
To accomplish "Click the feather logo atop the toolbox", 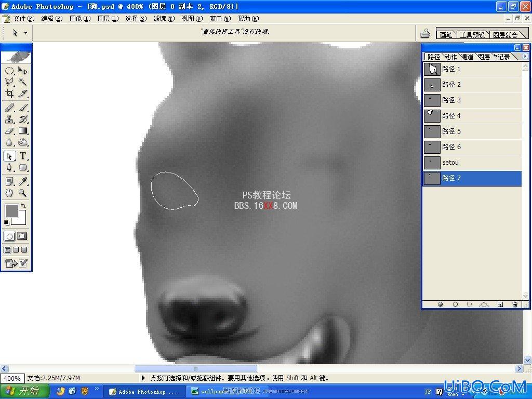I will (16, 57).
